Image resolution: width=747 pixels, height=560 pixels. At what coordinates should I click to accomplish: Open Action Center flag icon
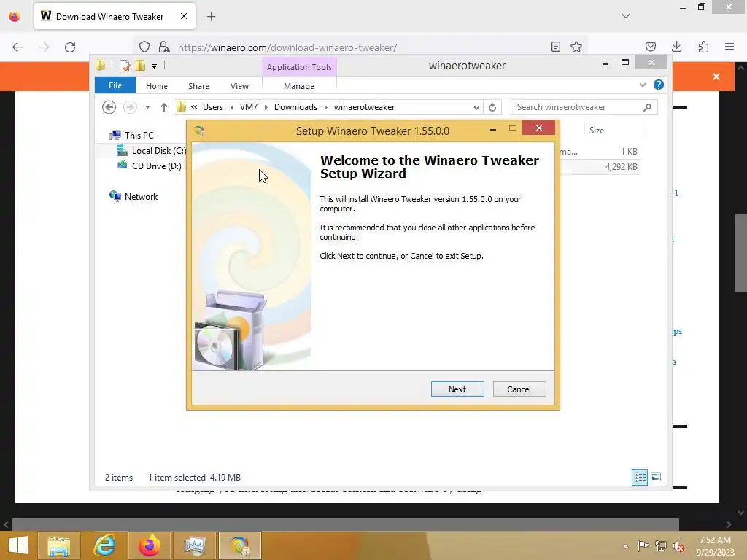point(643,545)
